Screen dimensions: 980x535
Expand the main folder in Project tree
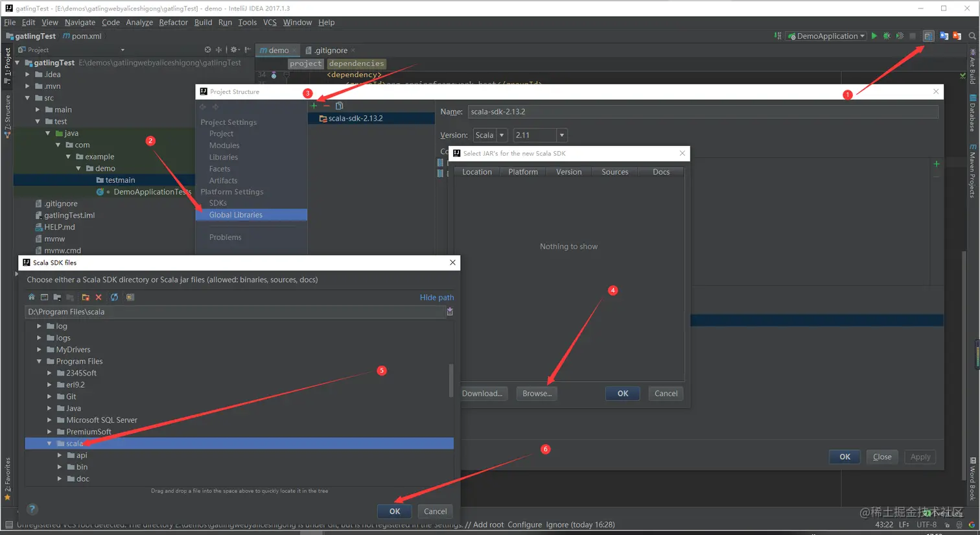(38, 110)
